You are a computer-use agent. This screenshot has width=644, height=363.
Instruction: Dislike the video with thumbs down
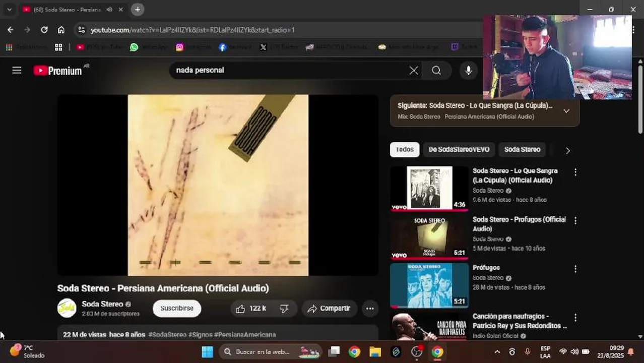[284, 309]
